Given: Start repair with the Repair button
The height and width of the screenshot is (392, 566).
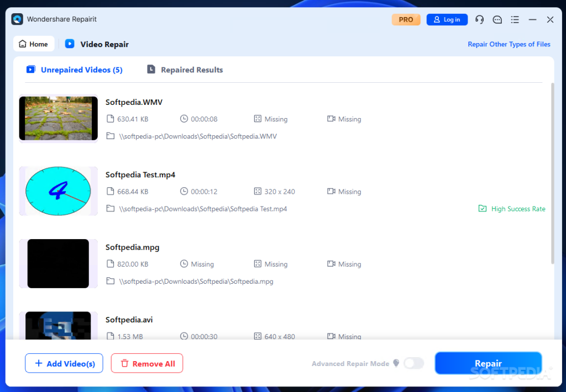Looking at the screenshot, I should [488, 363].
